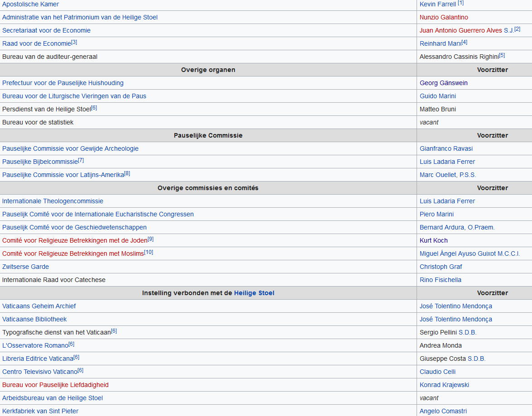
Task: Open Bureau voor Pauselijke Liefdadigheid red link
Action: (55, 385)
